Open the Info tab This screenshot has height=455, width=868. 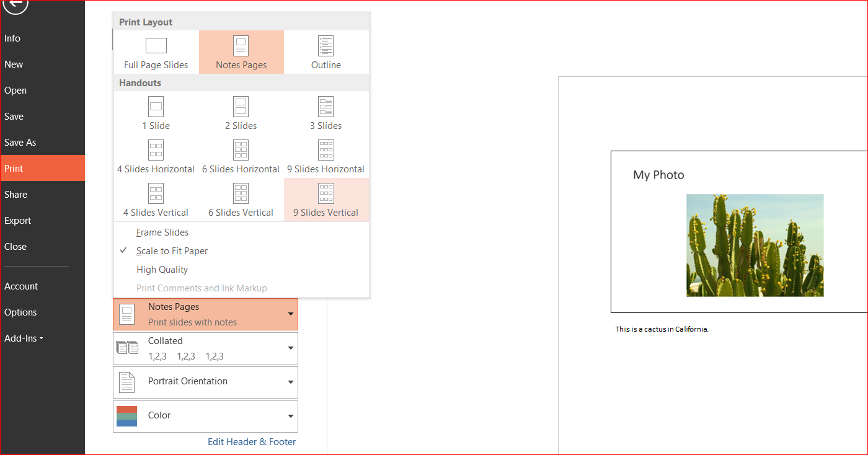tap(42, 38)
